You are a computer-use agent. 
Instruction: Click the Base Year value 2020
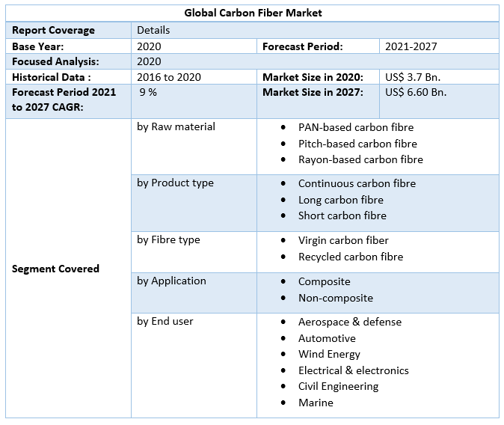point(149,46)
